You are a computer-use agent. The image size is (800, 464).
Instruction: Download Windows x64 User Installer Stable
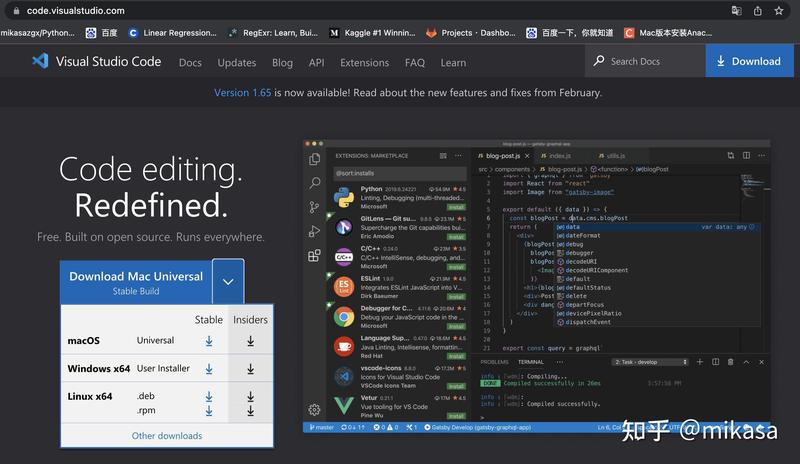pos(209,369)
